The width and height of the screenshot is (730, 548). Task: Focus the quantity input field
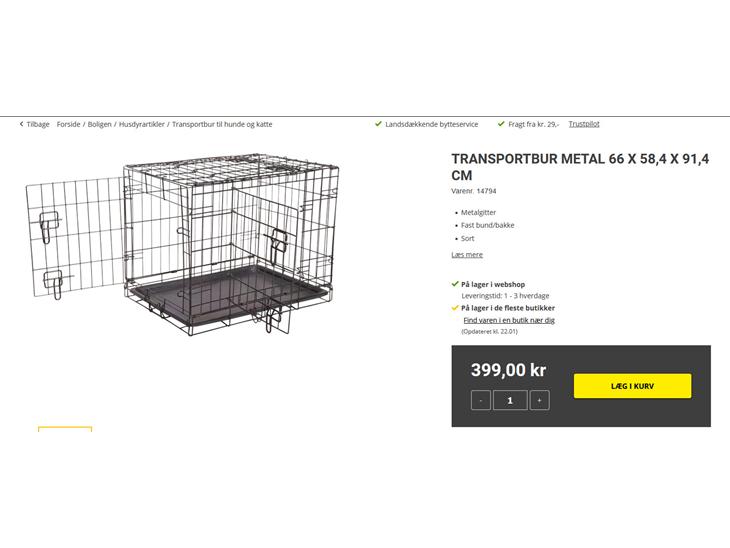510,400
